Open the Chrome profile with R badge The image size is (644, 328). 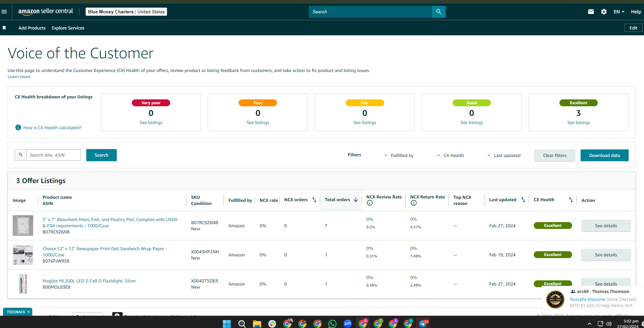[363, 324]
